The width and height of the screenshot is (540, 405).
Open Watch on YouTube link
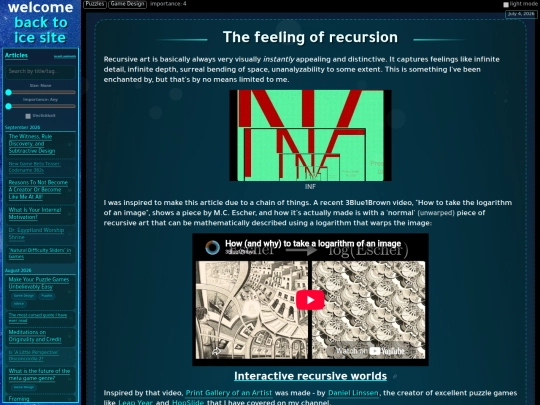[370, 351]
